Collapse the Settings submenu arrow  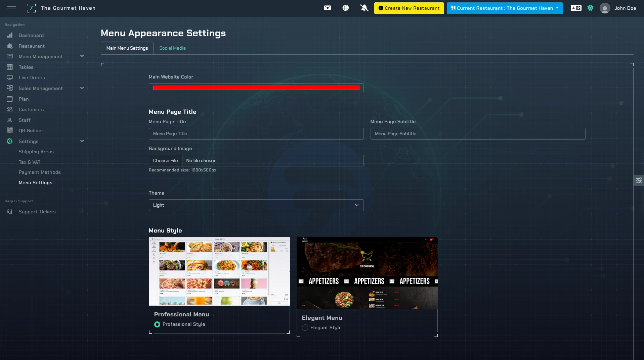[x=82, y=141]
